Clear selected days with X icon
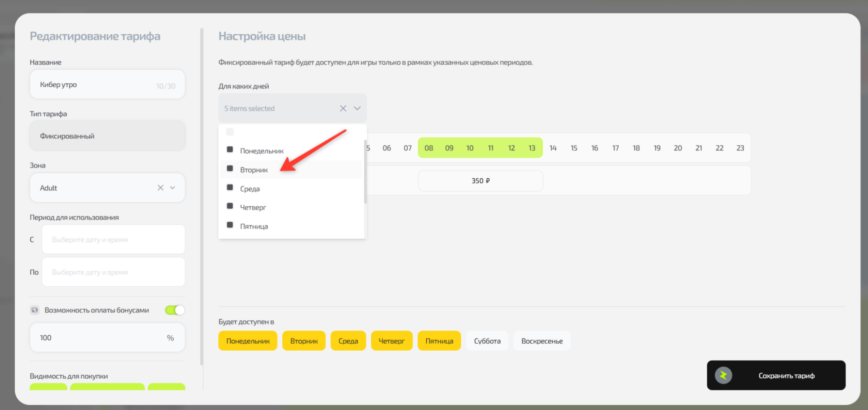Screen dimensions: 868x410 (343, 108)
